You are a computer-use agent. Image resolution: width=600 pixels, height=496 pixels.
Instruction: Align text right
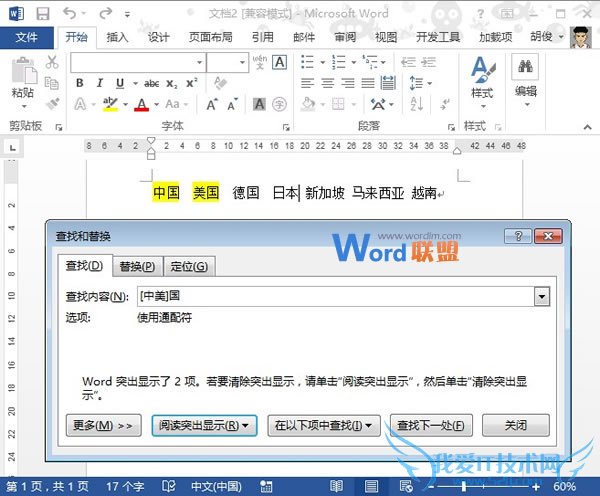pyautogui.click(x=347, y=83)
